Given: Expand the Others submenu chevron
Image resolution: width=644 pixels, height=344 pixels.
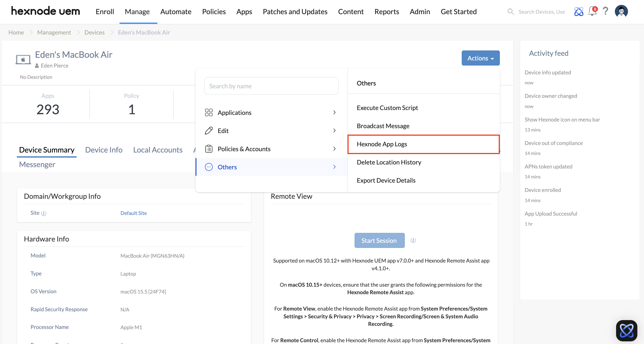Looking at the screenshot, I should coord(334,167).
